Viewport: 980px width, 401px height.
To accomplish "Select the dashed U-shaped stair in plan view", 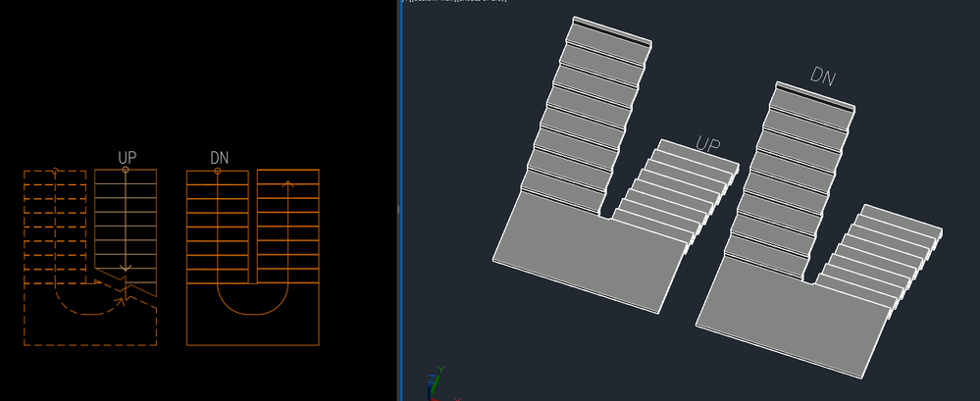I will pos(90,257).
